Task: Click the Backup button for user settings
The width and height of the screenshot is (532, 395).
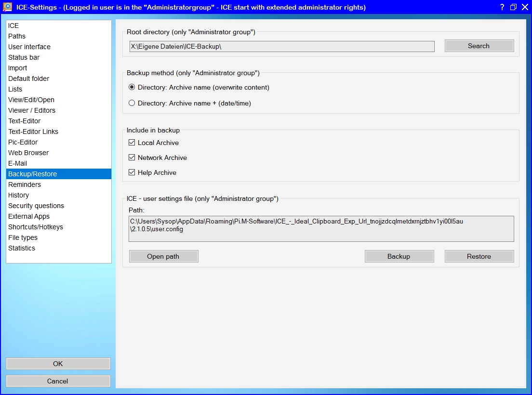Action: coord(399,256)
